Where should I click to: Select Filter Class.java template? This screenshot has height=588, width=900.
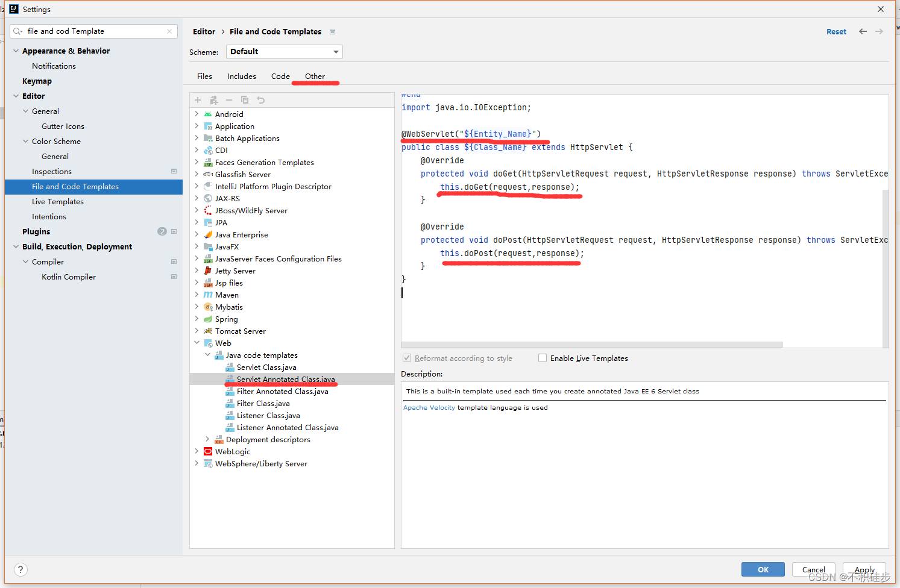coord(263,404)
